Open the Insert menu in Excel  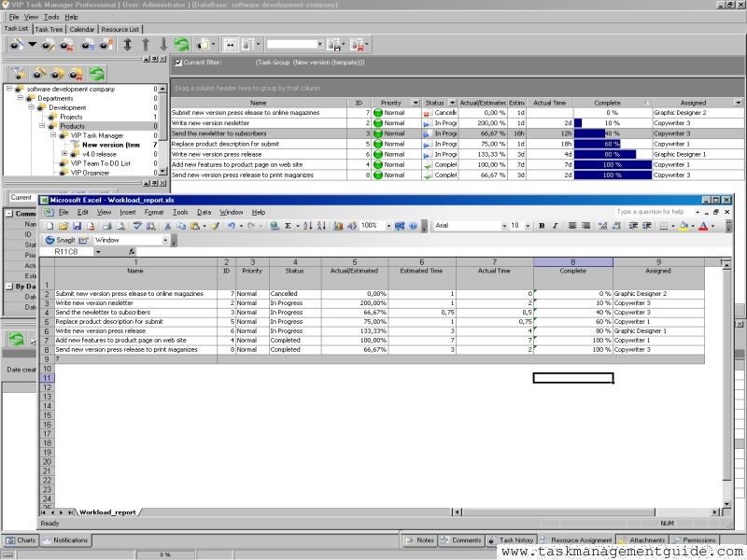[128, 213]
